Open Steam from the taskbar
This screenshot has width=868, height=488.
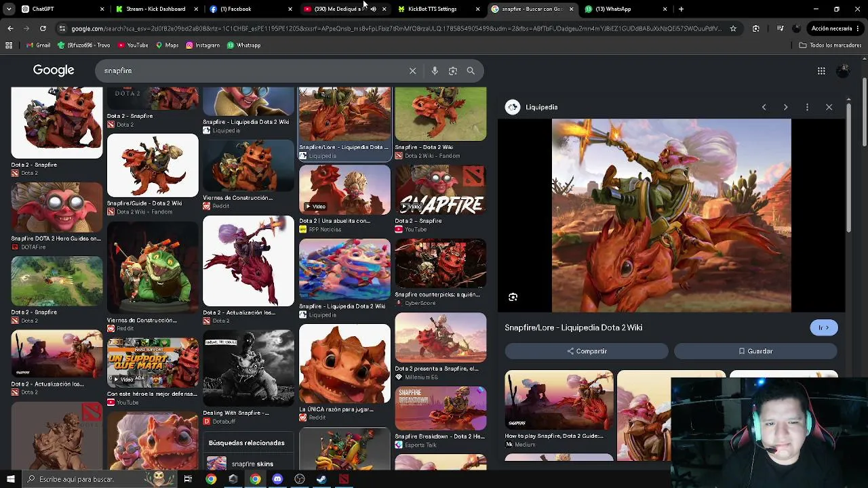point(321,479)
